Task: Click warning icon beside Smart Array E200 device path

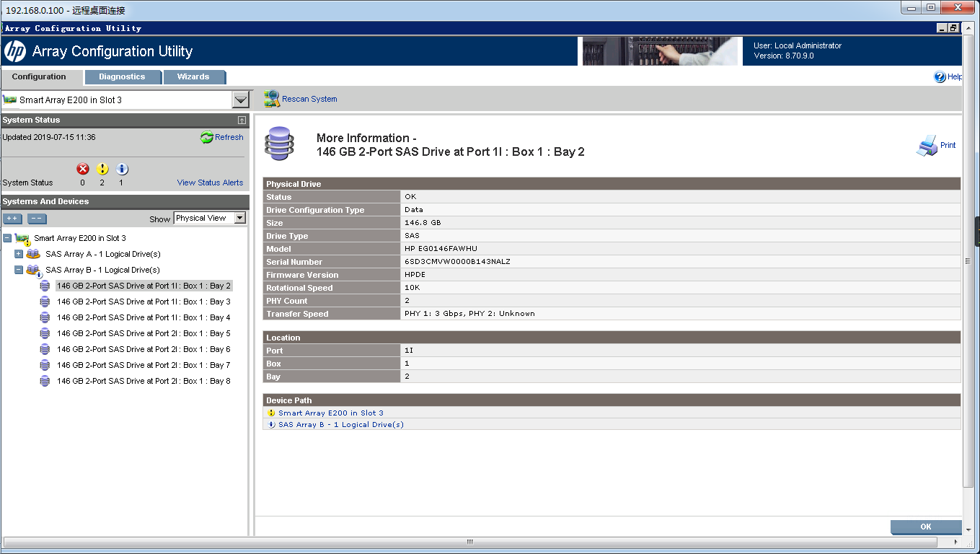Action: [271, 413]
